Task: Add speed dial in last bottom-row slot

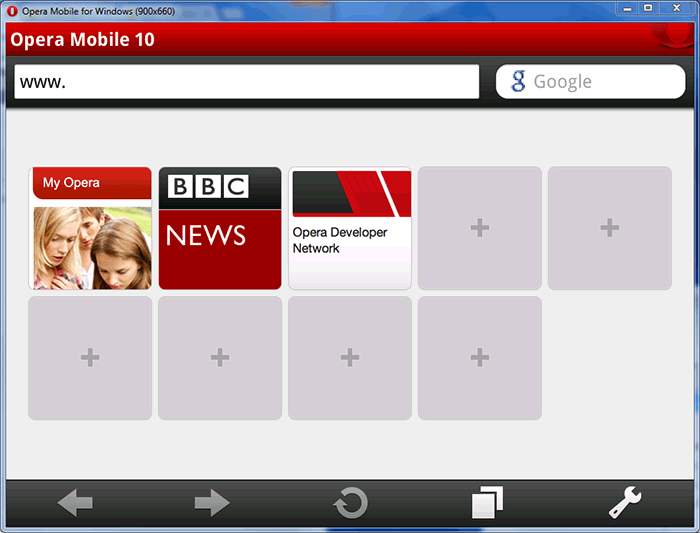Action: (x=480, y=358)
